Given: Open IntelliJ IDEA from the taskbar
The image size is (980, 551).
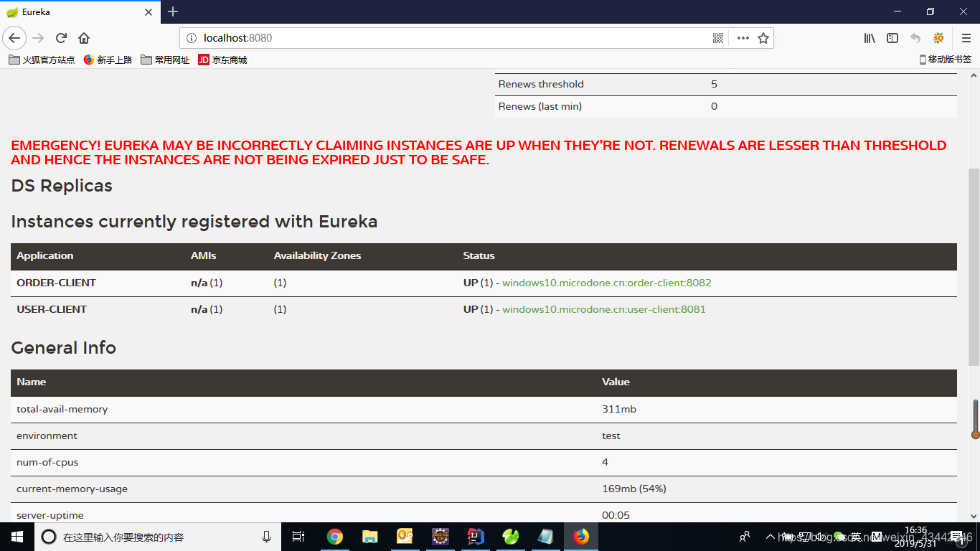Looking at the screenshot, I should point(475,537).
